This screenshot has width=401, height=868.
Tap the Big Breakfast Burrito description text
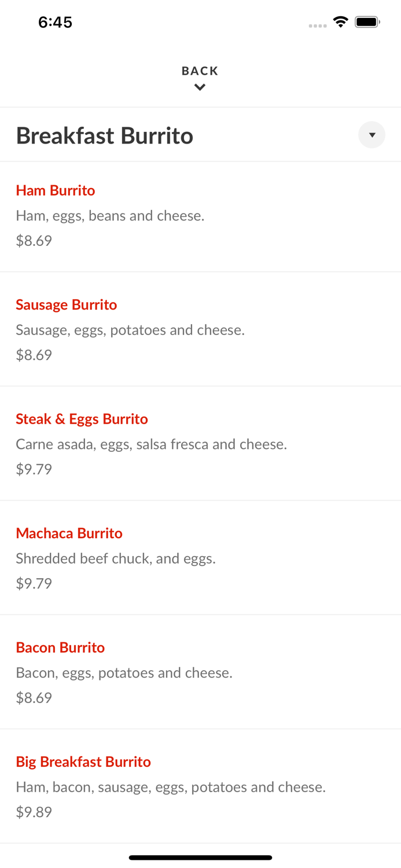(x=171, y=787)
